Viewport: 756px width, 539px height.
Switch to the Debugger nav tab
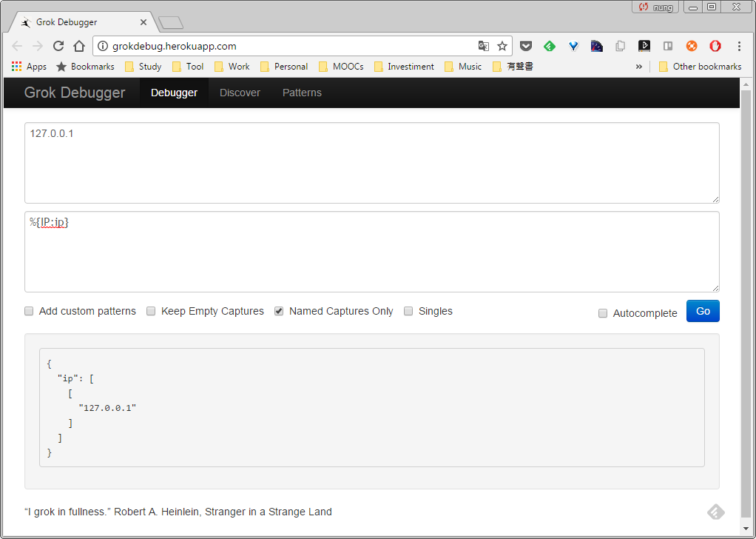[x=174, y=93]
